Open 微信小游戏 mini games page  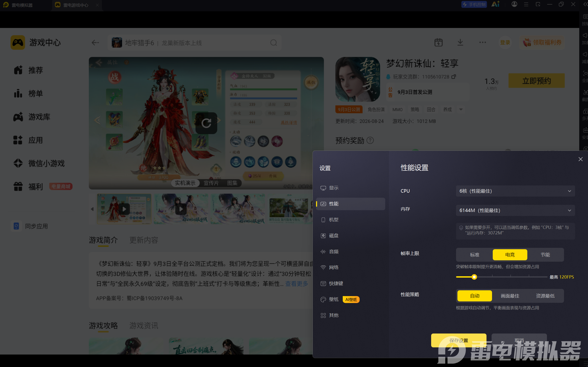pyautogui.click(x=39, y=163)
